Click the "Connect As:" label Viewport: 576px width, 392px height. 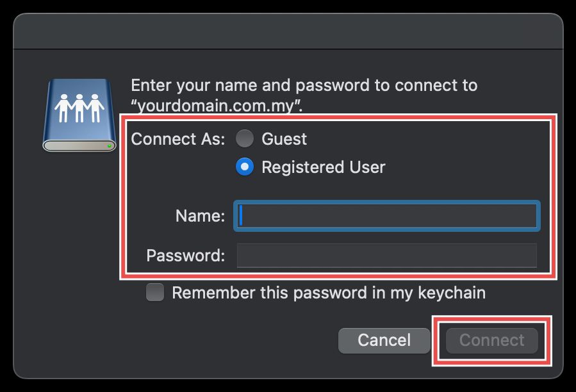coord(177,139)
